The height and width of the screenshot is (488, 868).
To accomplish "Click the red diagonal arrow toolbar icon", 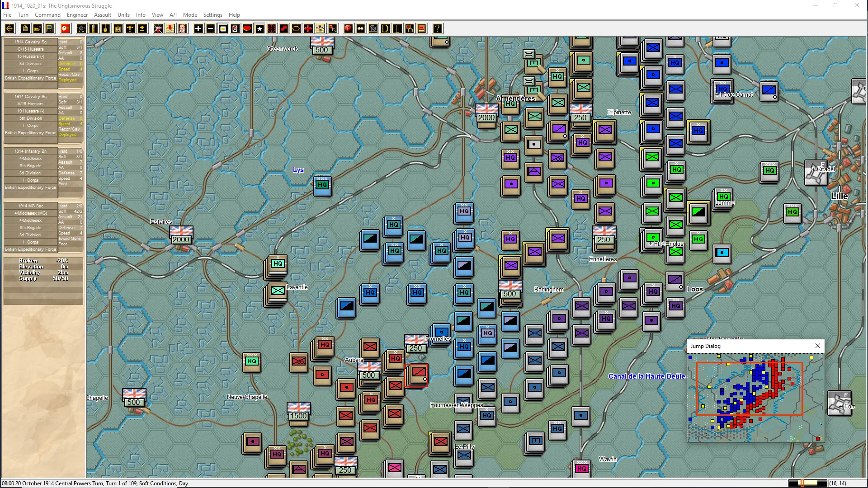I will pos(284,29).
